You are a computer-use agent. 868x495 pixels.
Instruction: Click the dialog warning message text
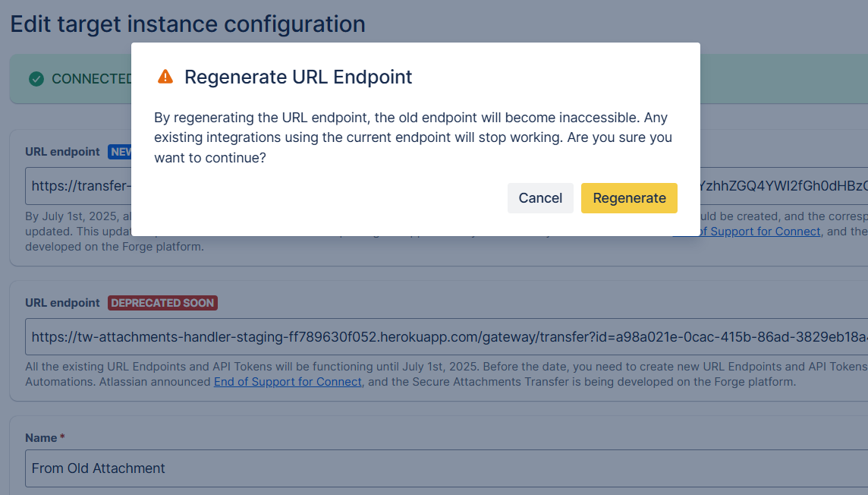(413, 137)
